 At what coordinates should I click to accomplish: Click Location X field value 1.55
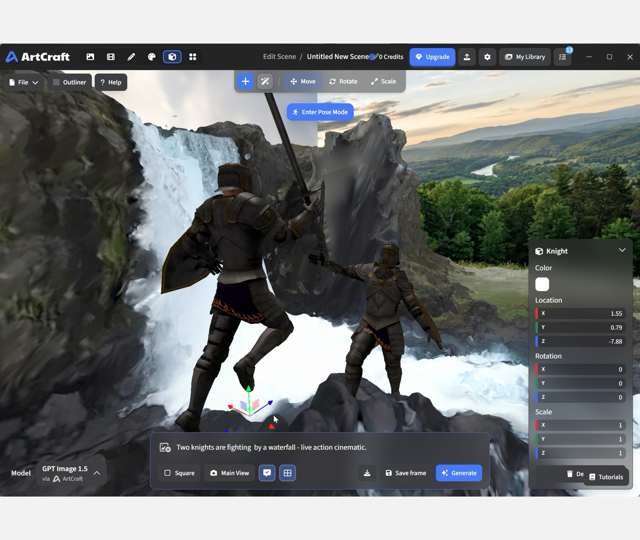pos(580,313)
